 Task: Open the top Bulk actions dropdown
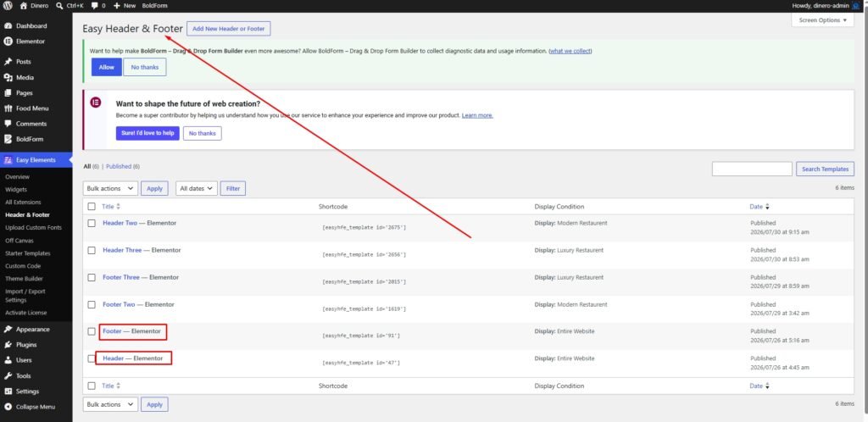click(110, 189)
